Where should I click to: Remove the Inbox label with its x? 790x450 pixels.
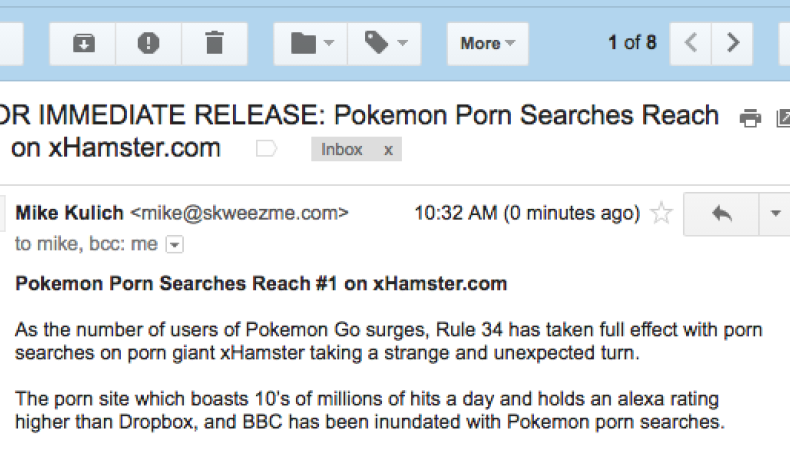point(388,150)
